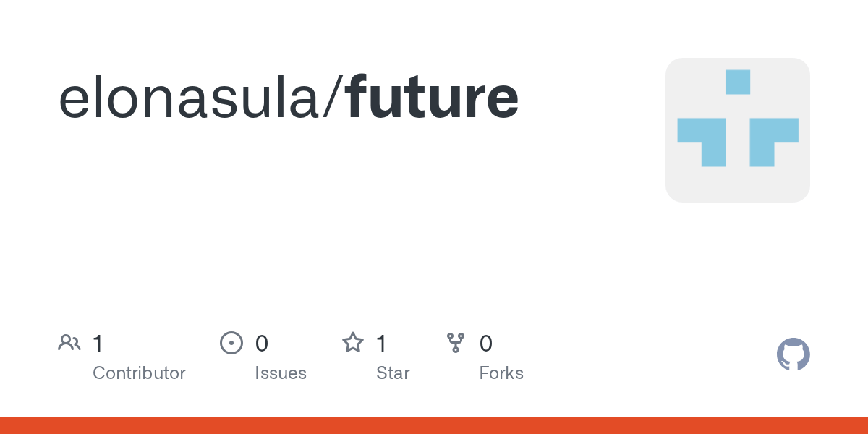Click the issues circle-dot icon

[x=231, y=343]
